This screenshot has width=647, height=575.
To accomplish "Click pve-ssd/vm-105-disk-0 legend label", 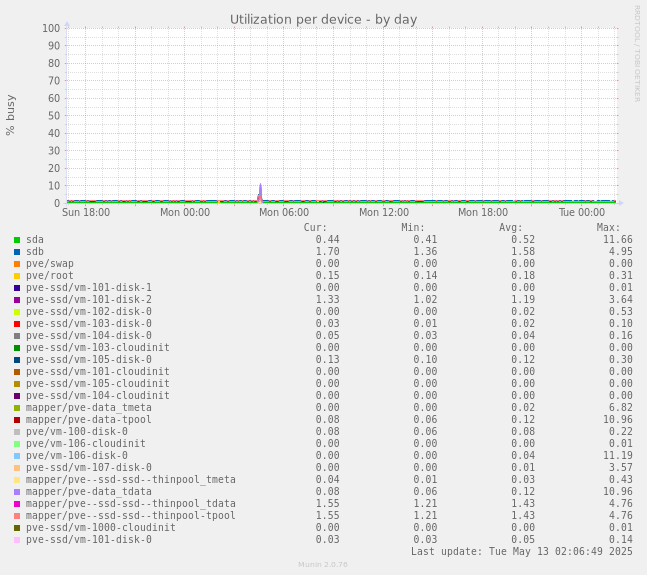I will click(x=89, y=359).
